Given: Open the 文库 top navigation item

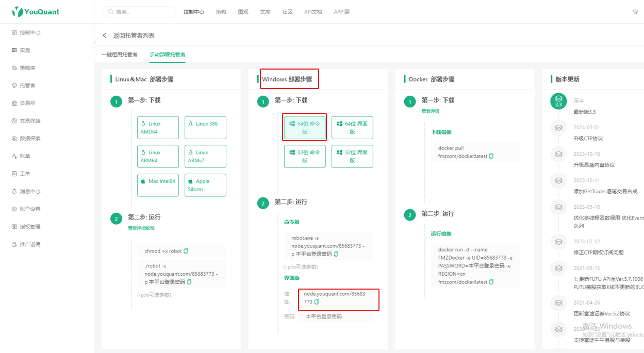Looking at the screenshot, I should (266, 12).
